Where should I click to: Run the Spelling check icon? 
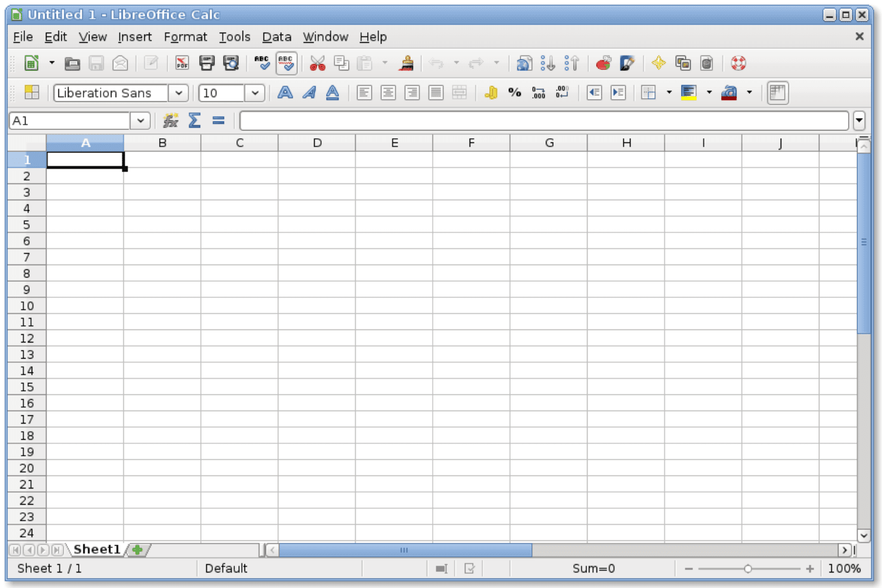pyautogui.click(x=262, y=63)
